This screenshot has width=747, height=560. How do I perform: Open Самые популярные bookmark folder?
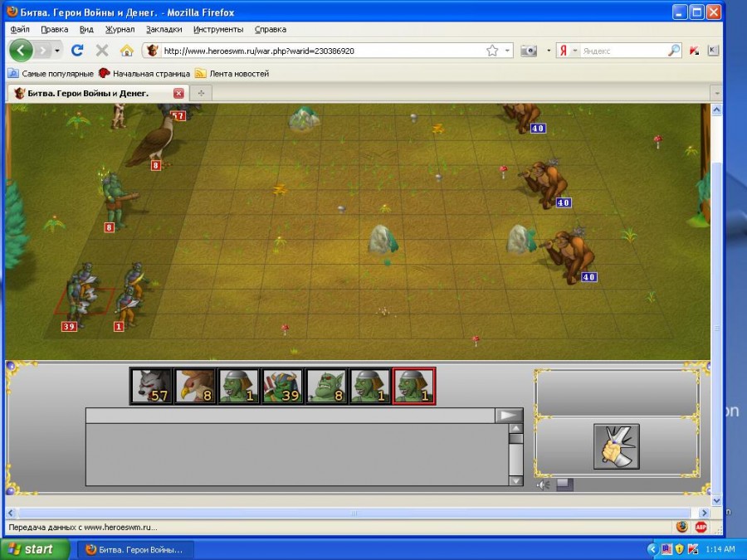pos(51,74)
